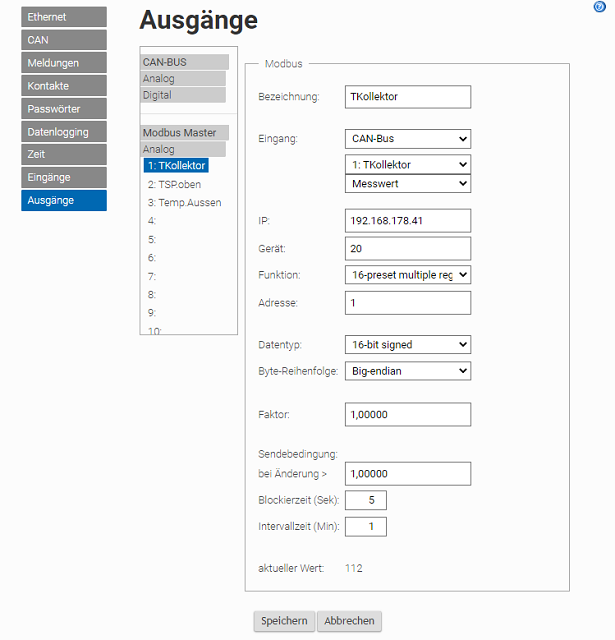Open the help icon in top corner

(599, 7)
